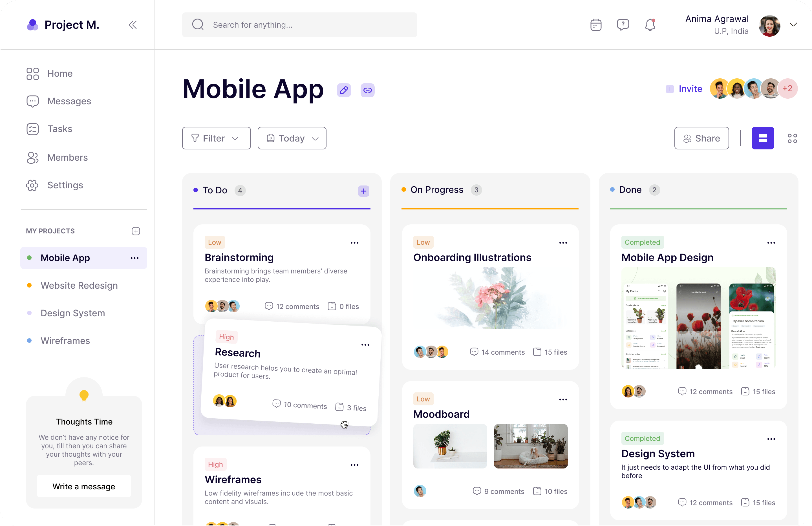Click the calendar icon in the top bar
Image resolution: width=812 pixels, height=526 pixels.
coord(595,25)
